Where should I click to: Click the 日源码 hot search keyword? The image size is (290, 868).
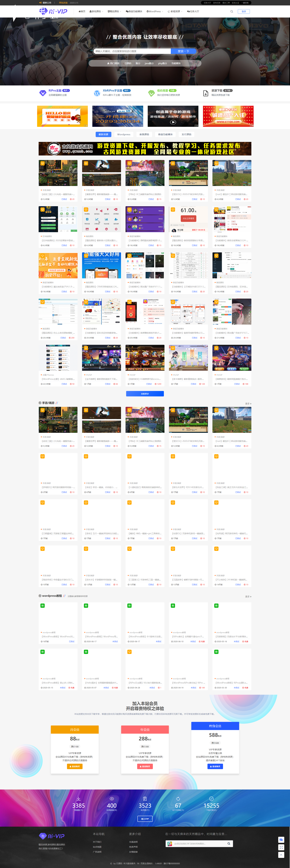click(x=128, y=63)
